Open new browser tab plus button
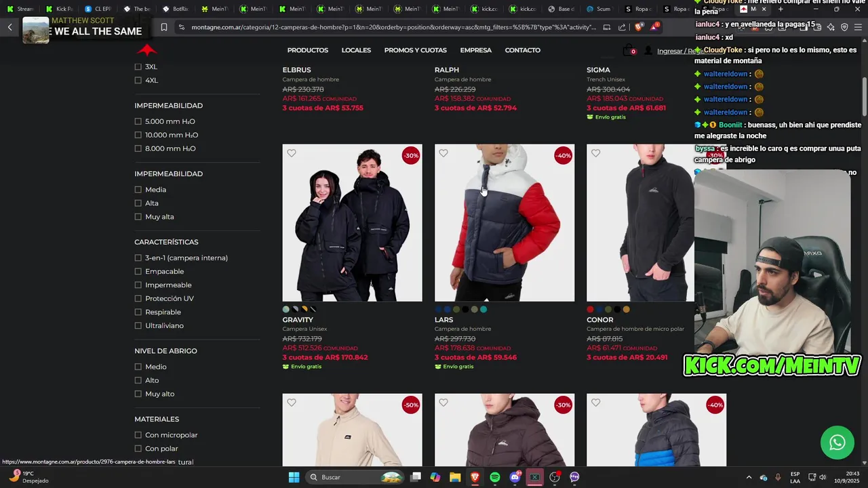 [x=781, y=9]
